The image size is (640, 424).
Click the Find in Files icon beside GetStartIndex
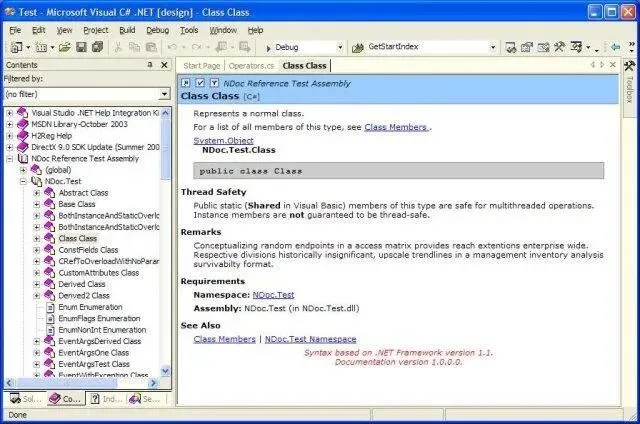click(x=358, y=48)
